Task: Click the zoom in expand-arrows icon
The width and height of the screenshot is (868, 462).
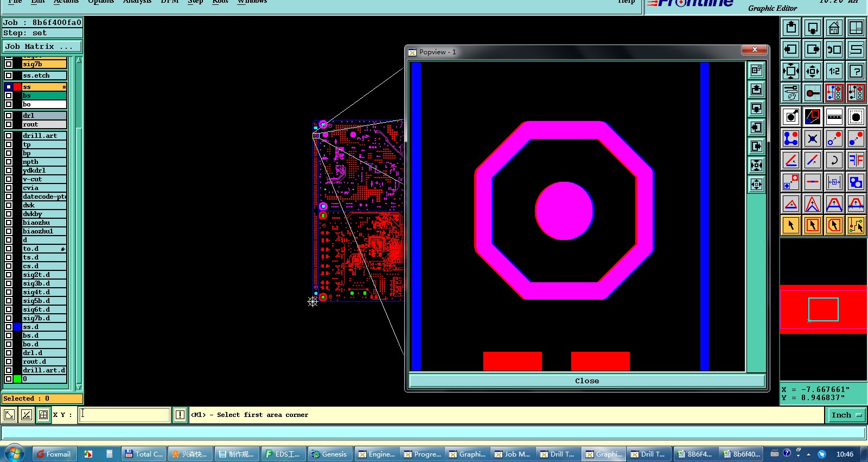Action: tap(791, 71)
